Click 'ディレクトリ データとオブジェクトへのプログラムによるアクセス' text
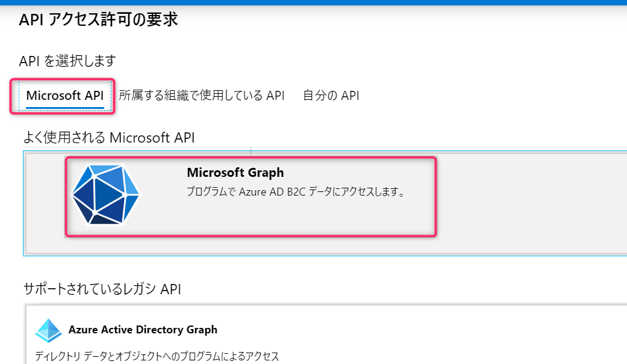The width and height of the screenshot is (627, 364). pyautogui.click(x=157, y=356)
